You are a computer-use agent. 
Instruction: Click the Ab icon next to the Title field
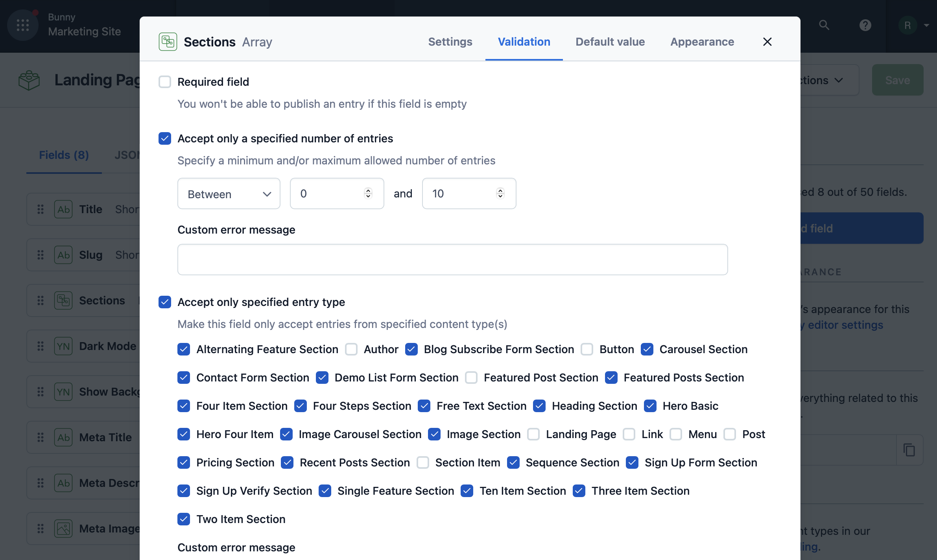pos(63,209)
